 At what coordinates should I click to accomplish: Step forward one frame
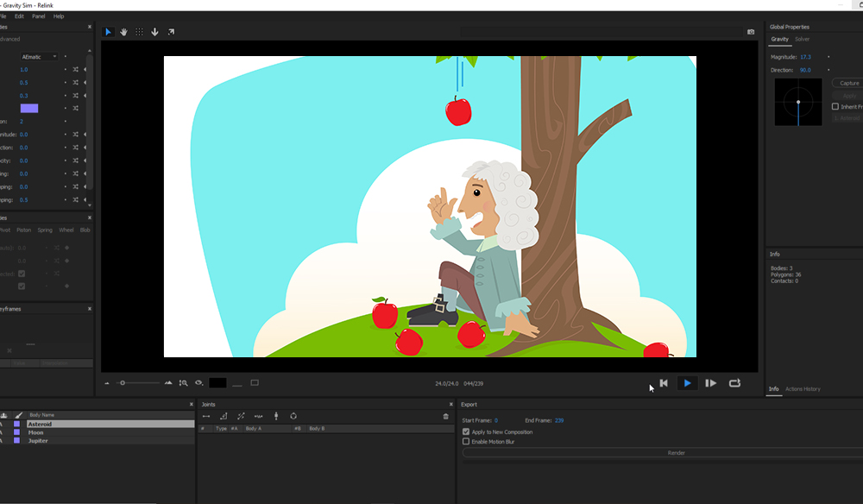point(710,383)
